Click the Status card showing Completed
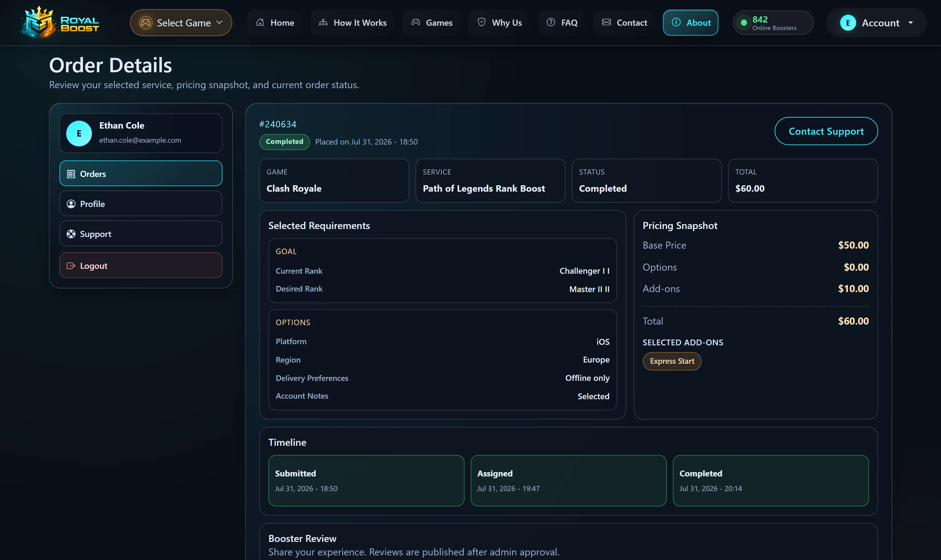Screen dimensions: 941x560 [x=647, y=180]
